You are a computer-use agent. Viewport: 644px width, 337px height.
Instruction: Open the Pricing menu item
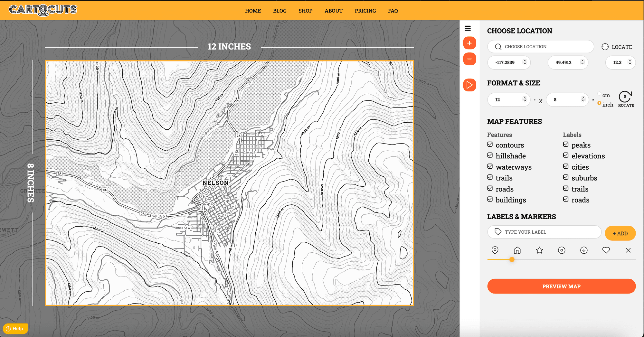365,11
